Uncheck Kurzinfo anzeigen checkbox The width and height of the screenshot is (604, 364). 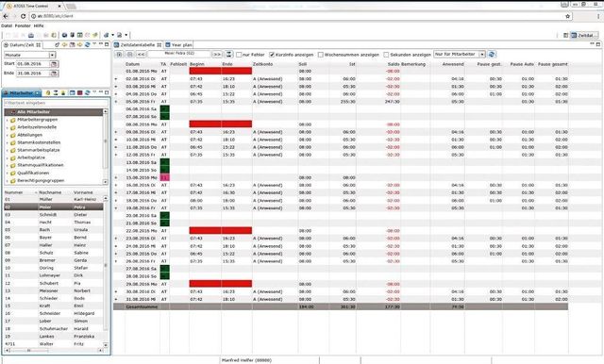coord(272,55)
